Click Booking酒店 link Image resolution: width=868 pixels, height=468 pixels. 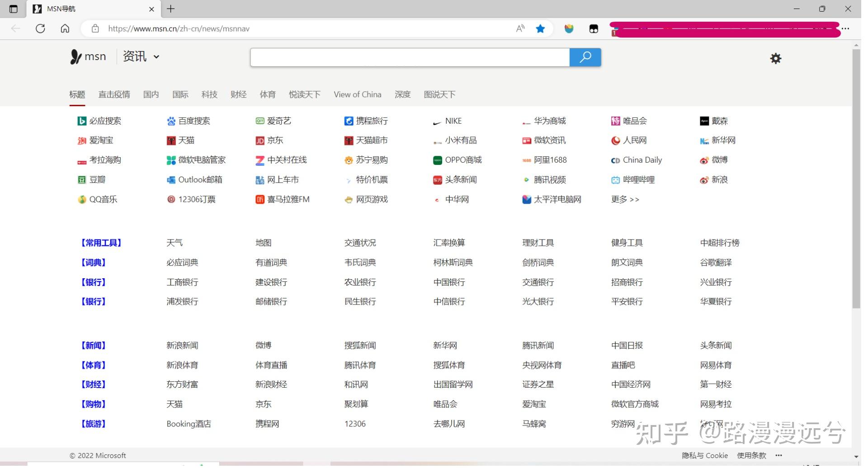click(190, 427)
